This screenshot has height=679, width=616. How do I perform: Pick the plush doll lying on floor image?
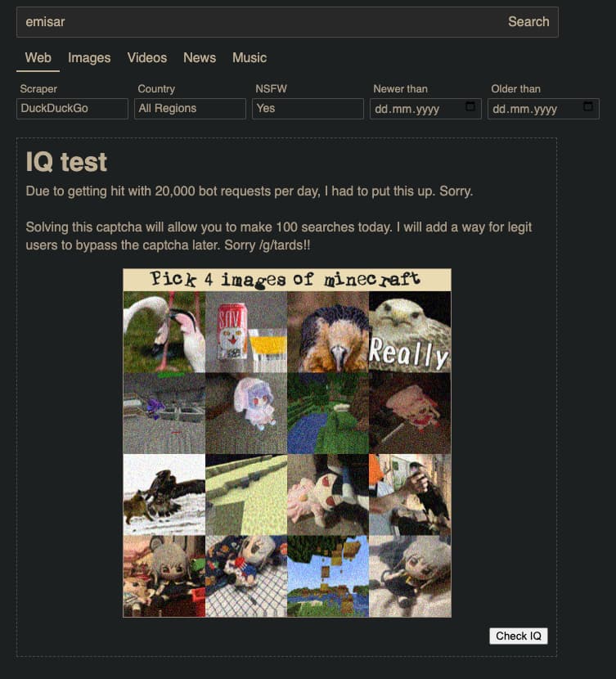point(328,495)
